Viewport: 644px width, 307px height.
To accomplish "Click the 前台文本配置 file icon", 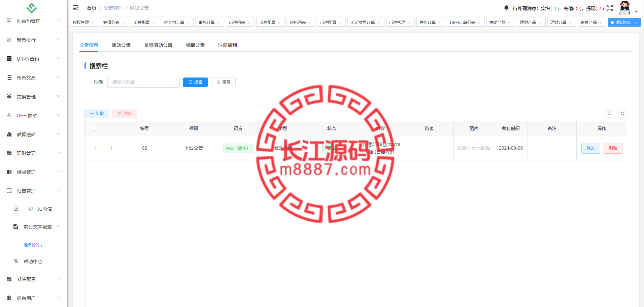I will pos(16,226).
